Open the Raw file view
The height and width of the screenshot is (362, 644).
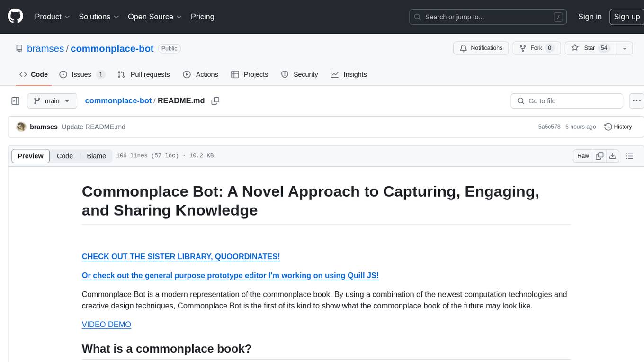click(583, 156)
